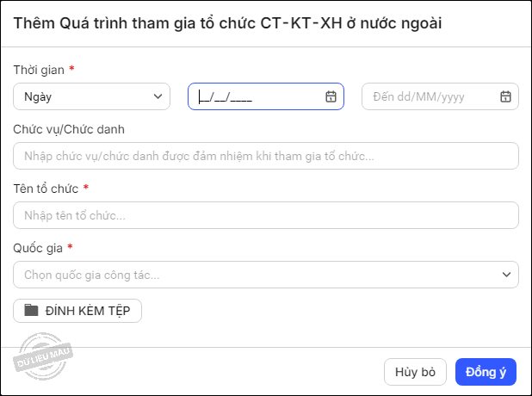Focus the start date input field
This screenshot has height=396, width=532.
click(x=258, y=96)
